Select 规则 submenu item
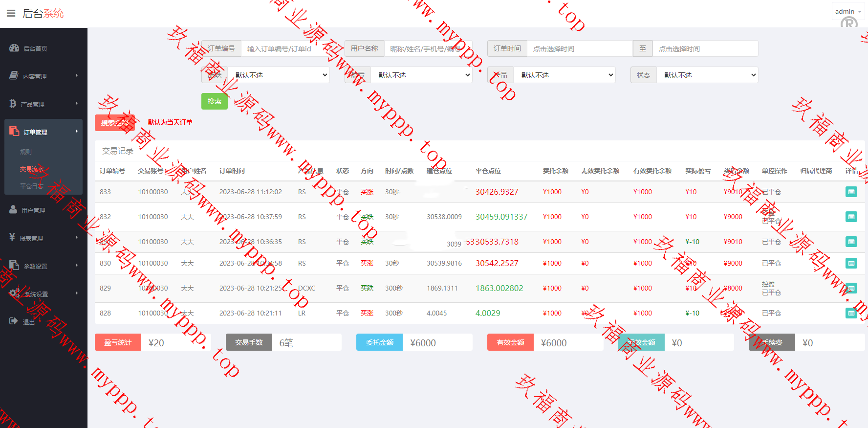 [x=26, y=152]
